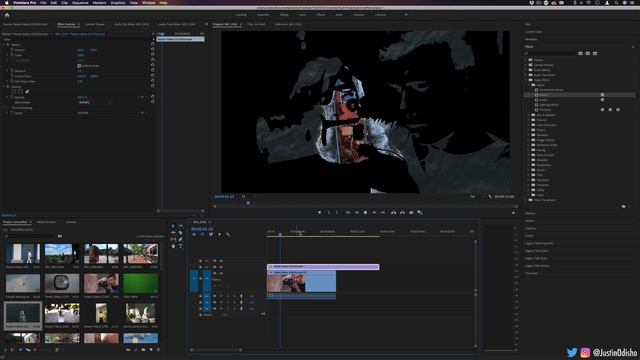Select the Track Select Forward tool
Screen dimensions: 640x360
click(x=180, y=226)
